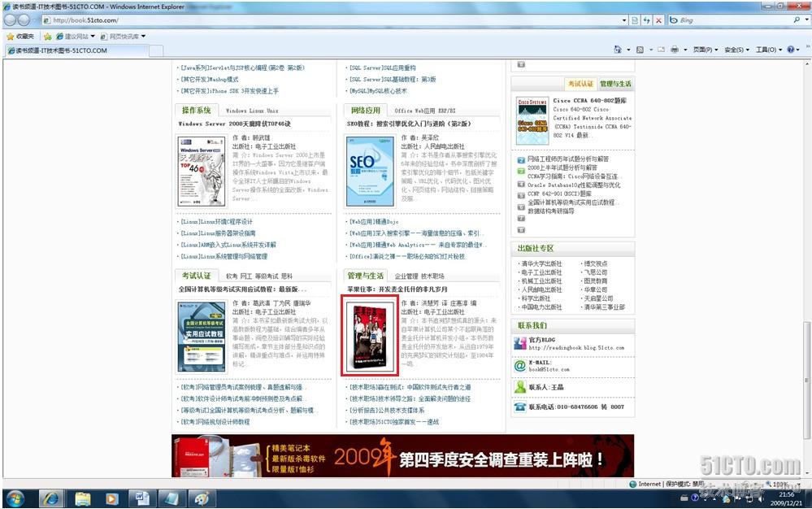The height and width of the screenshot is (509, 812).
Task: Open the 安全(S) menu
Action: coord(736,50)
